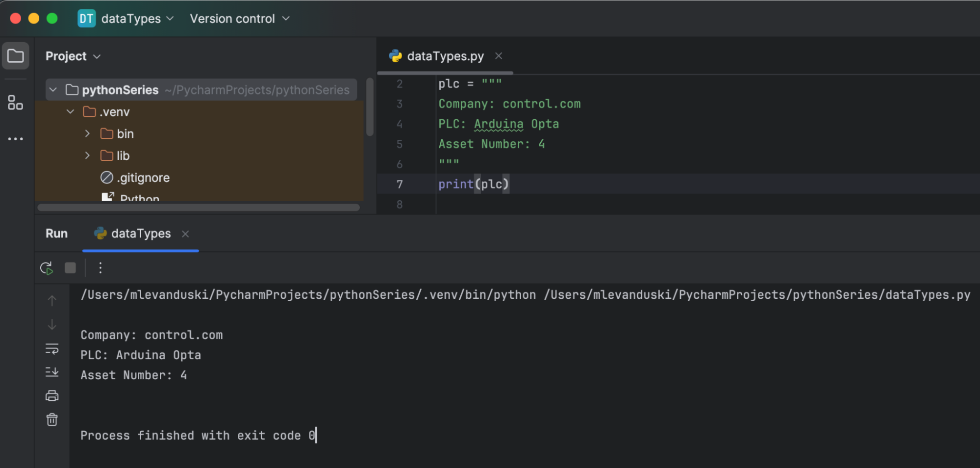The image size is (980, 468).
Task: Clear all console output trash icon
Action: (52, 419)
